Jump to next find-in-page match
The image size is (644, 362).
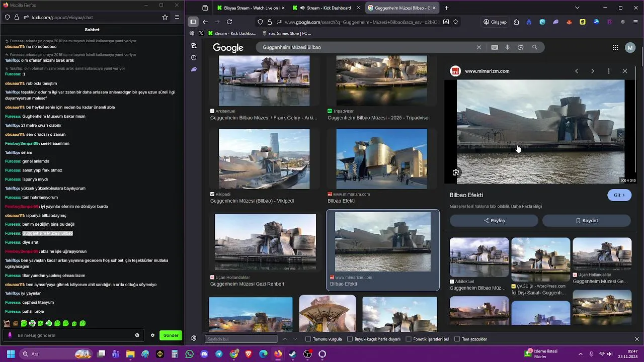coord(295,339)
